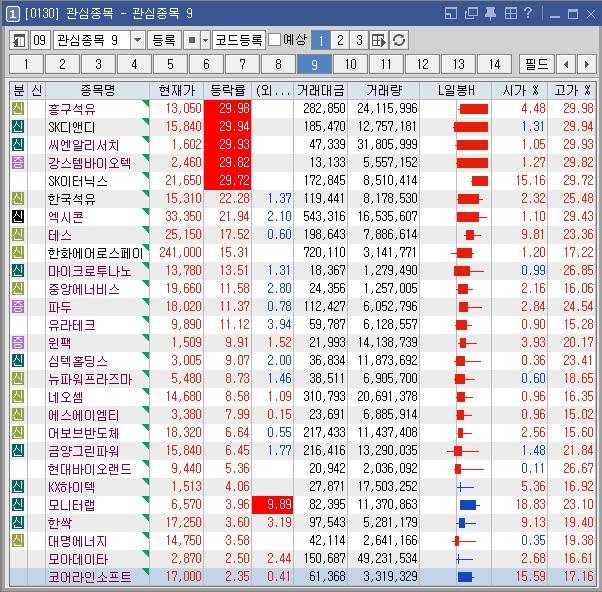Select the 마이크로투나노 stock name
Screen dimensions: 602x592
tap(90, 271)
